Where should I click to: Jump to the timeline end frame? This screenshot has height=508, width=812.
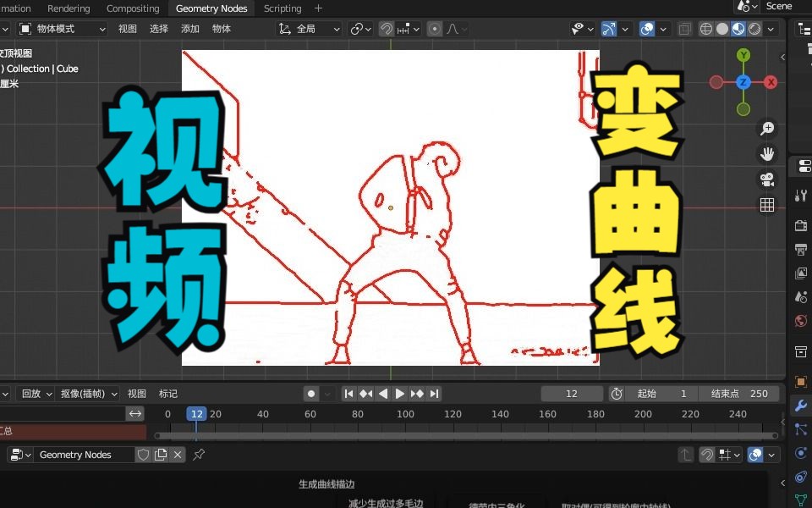pyautogui.click(x=435, y=394)
